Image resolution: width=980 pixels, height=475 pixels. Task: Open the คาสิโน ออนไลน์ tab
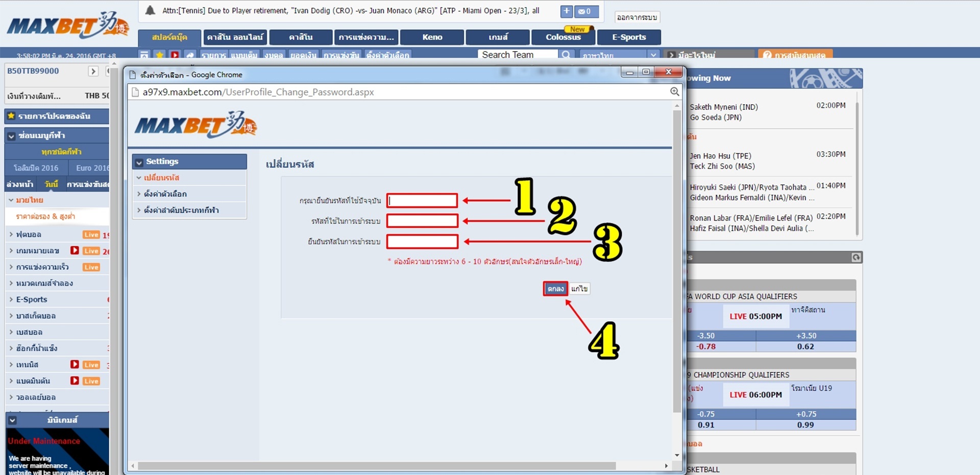[x=235, y=37]
